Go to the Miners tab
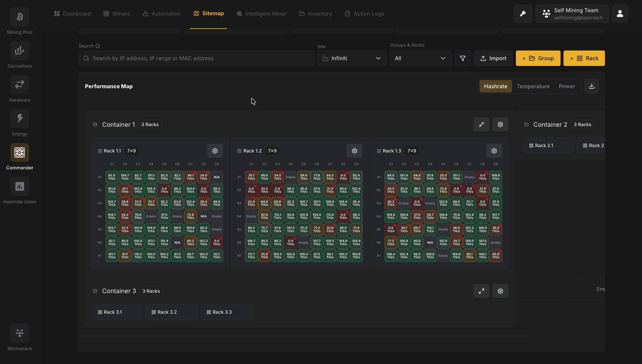This screenshot has width=642, height=364. pyautogui.click(x=117, y=14)
